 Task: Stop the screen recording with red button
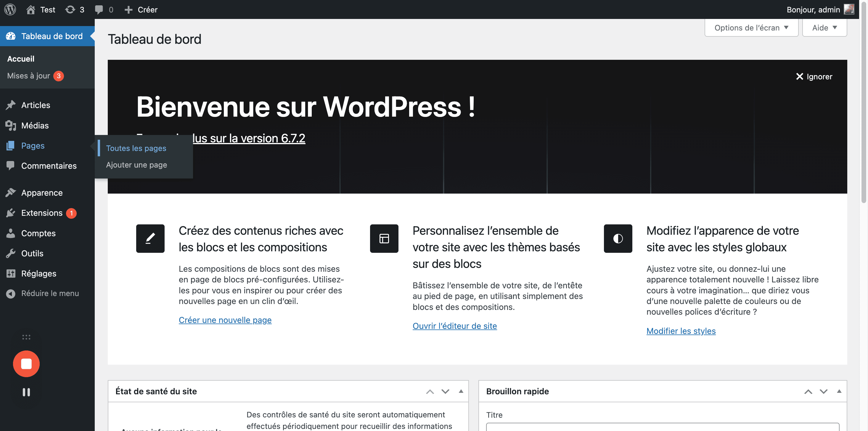pos(26,364)
